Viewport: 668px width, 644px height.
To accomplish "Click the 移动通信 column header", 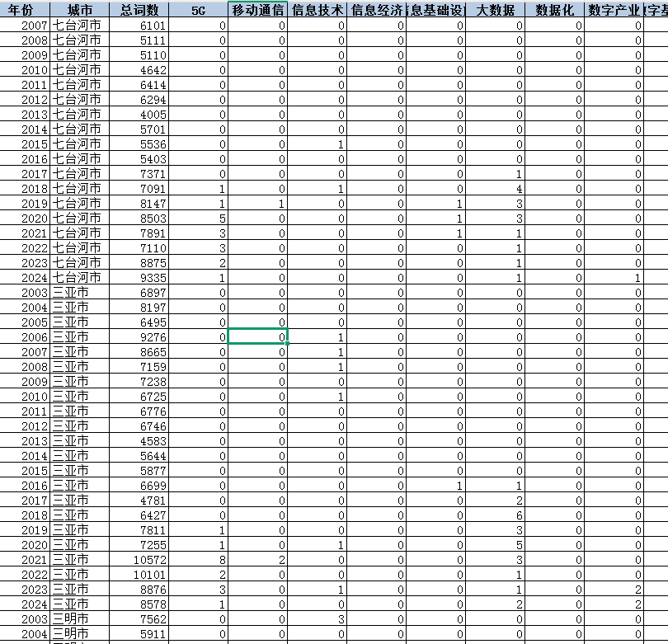I will 257,10.
